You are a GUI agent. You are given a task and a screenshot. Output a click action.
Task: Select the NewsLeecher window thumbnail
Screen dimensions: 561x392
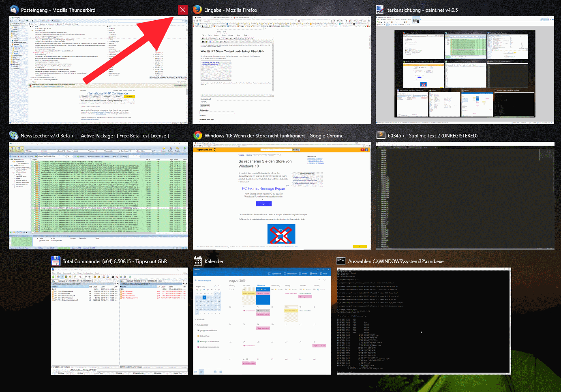98,195
